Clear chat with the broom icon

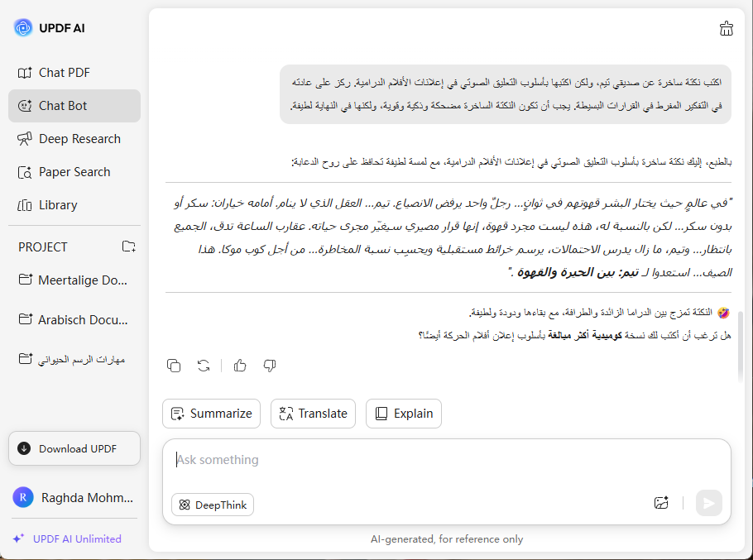pos(727,29)
